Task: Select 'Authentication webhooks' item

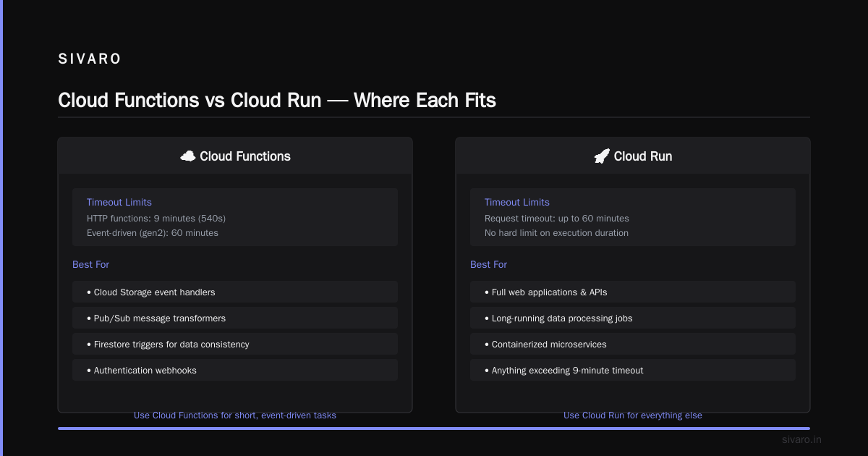Action: [x=235, y=370]
